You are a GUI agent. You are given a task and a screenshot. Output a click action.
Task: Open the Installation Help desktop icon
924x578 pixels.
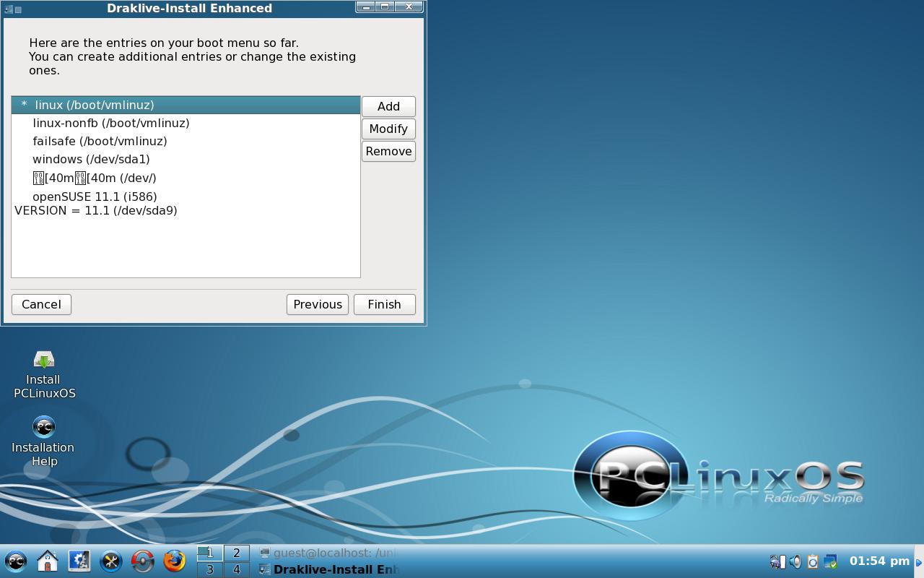click(43, 441)
